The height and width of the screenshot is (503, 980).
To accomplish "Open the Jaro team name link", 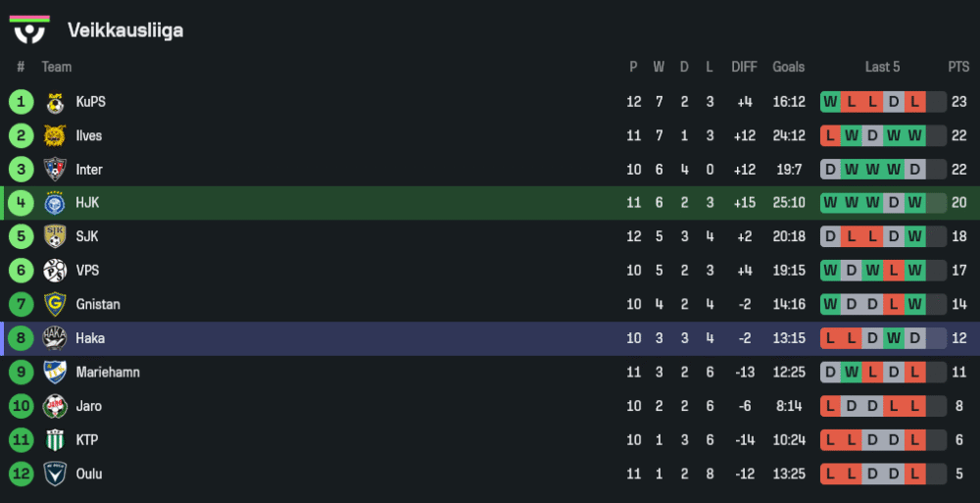I will [89, 406].
